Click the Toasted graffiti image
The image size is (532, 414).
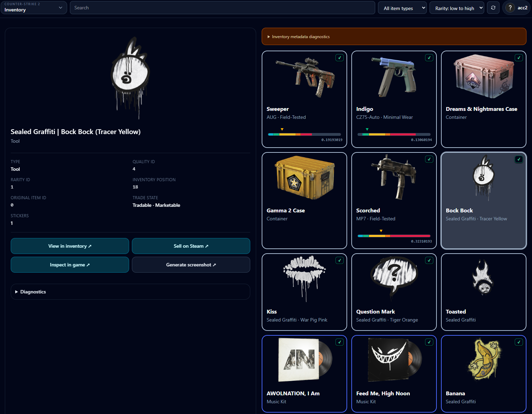[x=483, y=278]
